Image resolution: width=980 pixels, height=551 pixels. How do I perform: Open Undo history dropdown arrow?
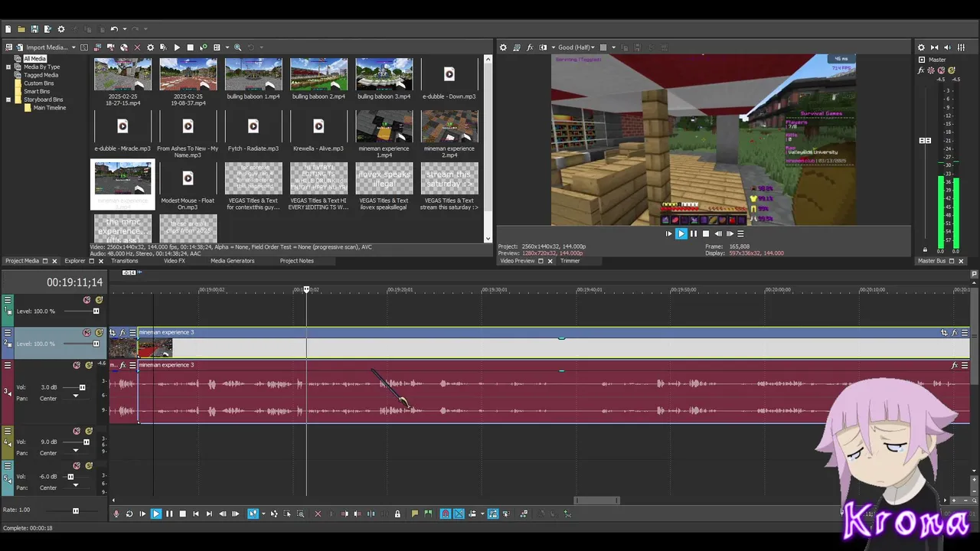tap(123, 29)
